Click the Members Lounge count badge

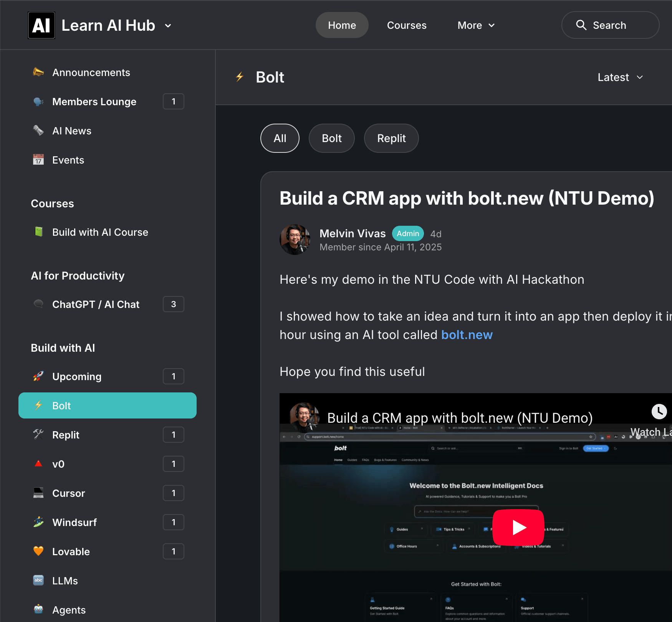[174, 101]
